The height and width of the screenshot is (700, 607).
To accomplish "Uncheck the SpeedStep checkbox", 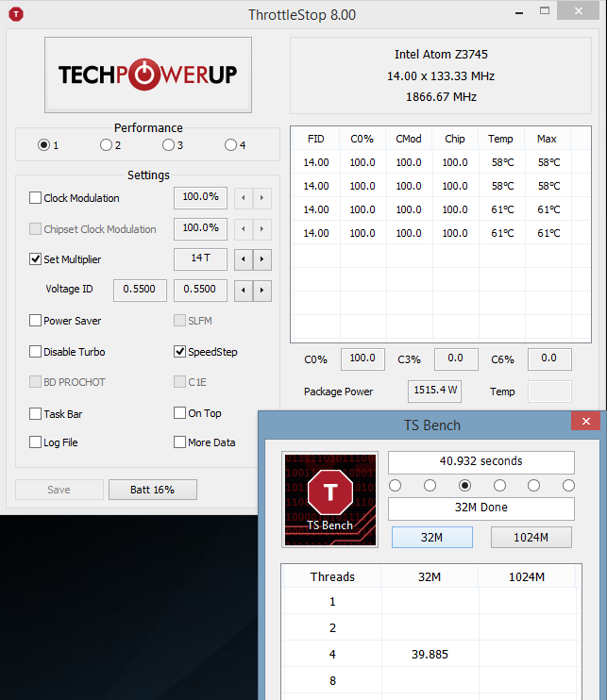I will pos(179,351).
